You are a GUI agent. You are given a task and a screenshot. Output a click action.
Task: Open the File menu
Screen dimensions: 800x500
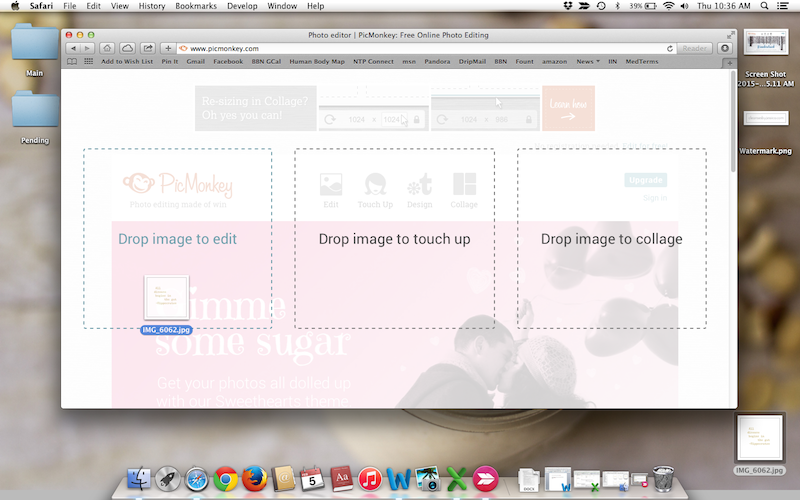pyautogui.click(x=70, y=6)
